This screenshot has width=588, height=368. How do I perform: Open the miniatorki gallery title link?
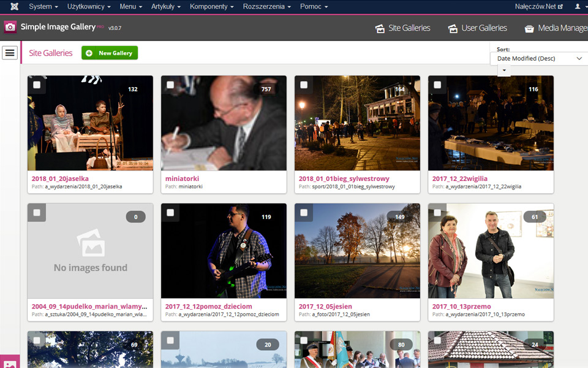pos(182,178)
